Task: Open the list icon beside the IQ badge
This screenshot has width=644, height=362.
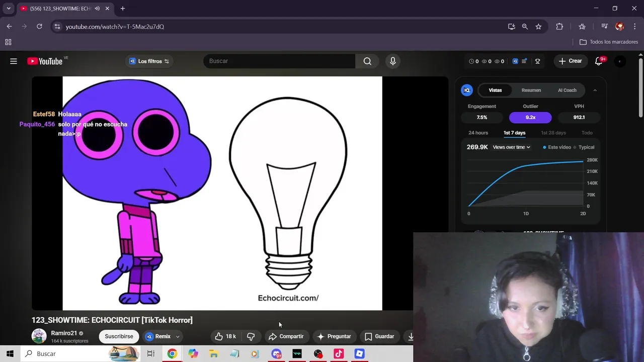Action: click(x=524, y=61)
